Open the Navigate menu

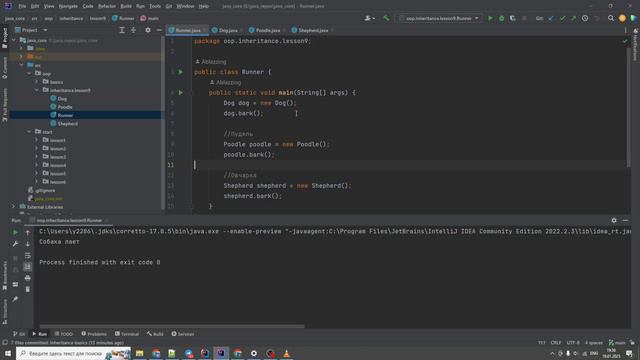pos(68,6)
